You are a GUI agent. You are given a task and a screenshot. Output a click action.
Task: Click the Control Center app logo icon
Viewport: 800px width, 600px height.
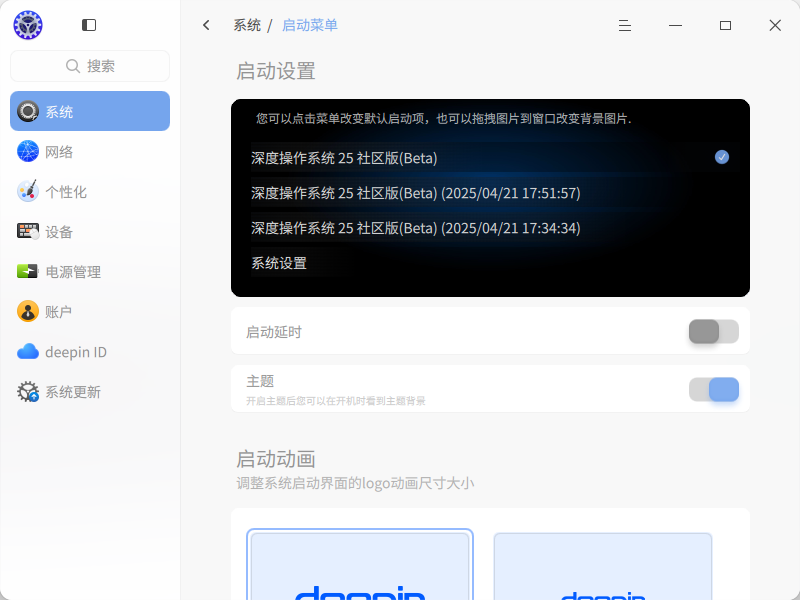pyautogui.click(x=28, y=25)
